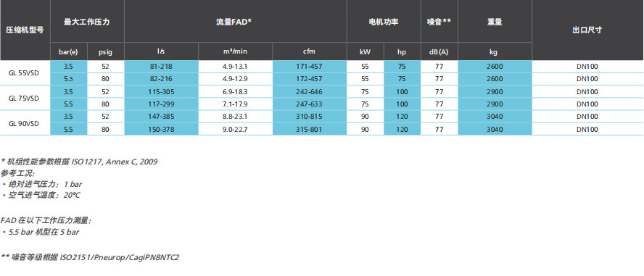Select the 120 hp cell in the 315-801 row
This screenshot has height=276, width=644.
click(402, 129)
